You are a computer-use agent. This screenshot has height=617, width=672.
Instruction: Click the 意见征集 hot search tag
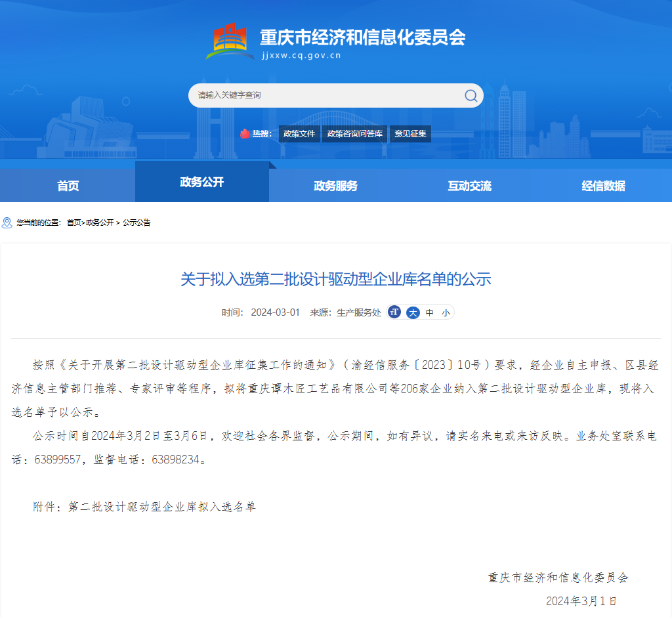(410, 134)
